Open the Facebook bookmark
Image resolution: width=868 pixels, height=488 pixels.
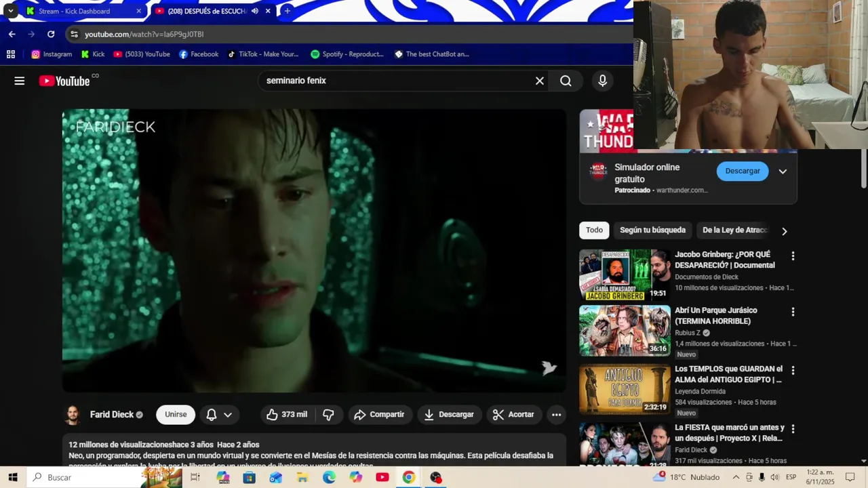pos(199,54)
